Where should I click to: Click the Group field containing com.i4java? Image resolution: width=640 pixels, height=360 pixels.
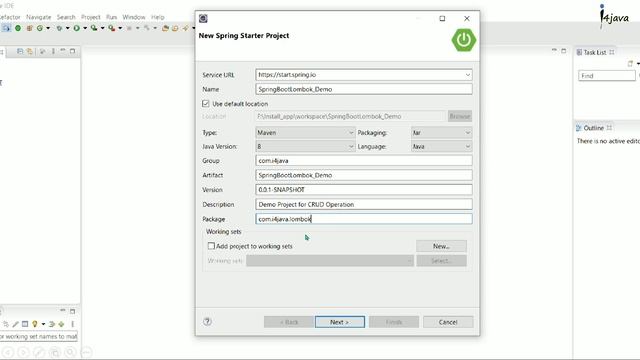tap(364, 160)
